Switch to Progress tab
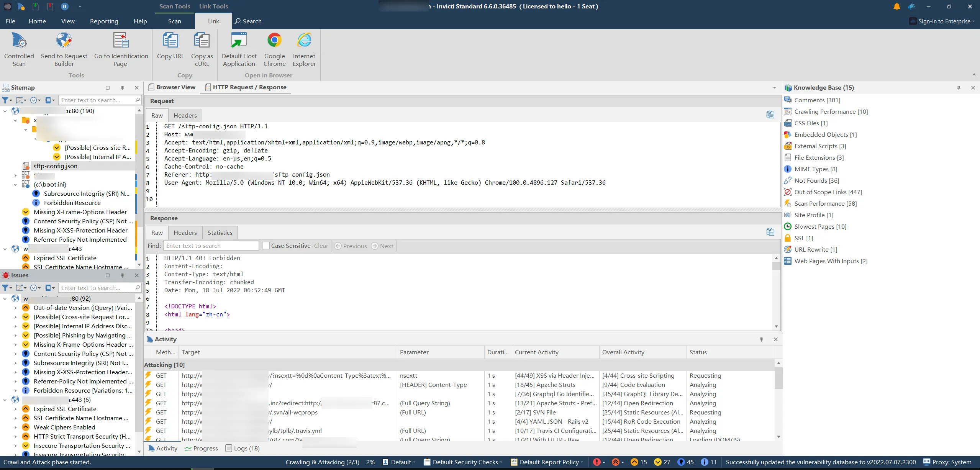 pos(201,448)
